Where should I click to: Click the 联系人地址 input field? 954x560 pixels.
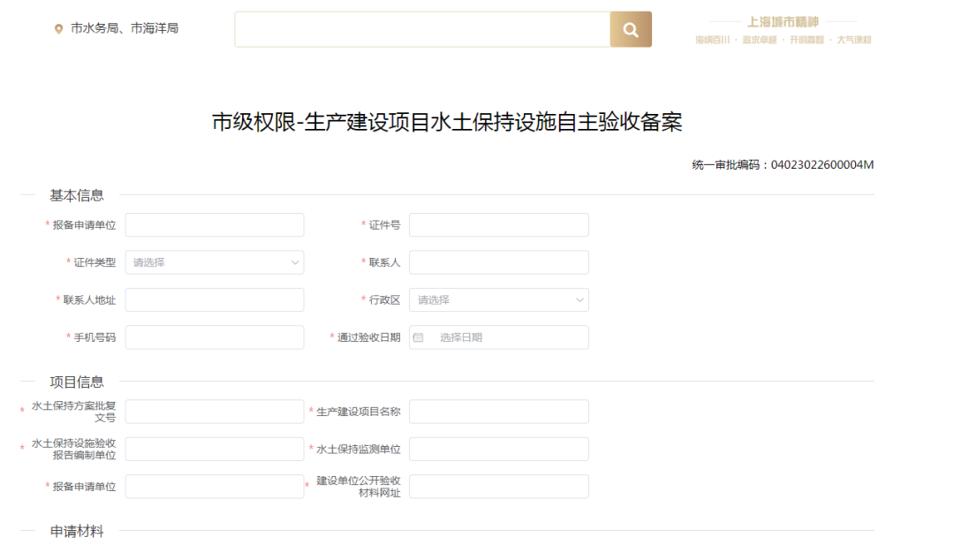pyautogui.click(x=215, y=300)
